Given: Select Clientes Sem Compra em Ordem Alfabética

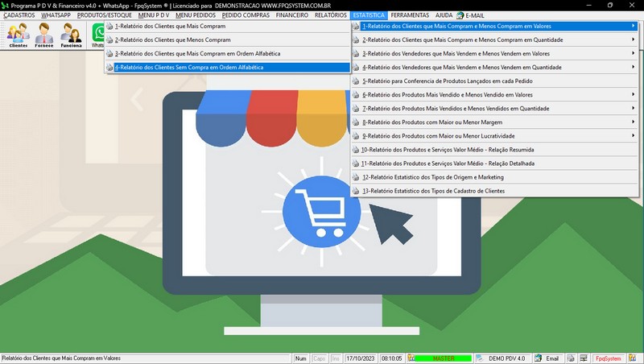Looking at the screenshot, I should pyautogui.click(x=188, y=67).
